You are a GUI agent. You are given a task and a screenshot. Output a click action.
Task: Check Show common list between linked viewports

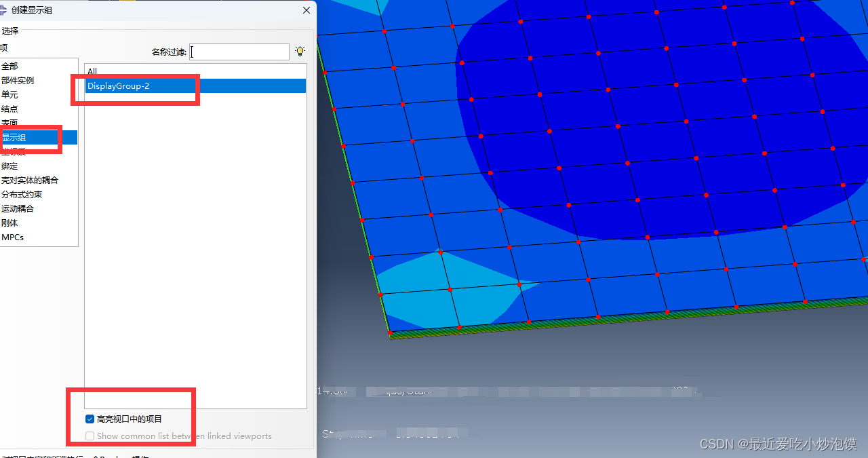(x=90, y=436)
